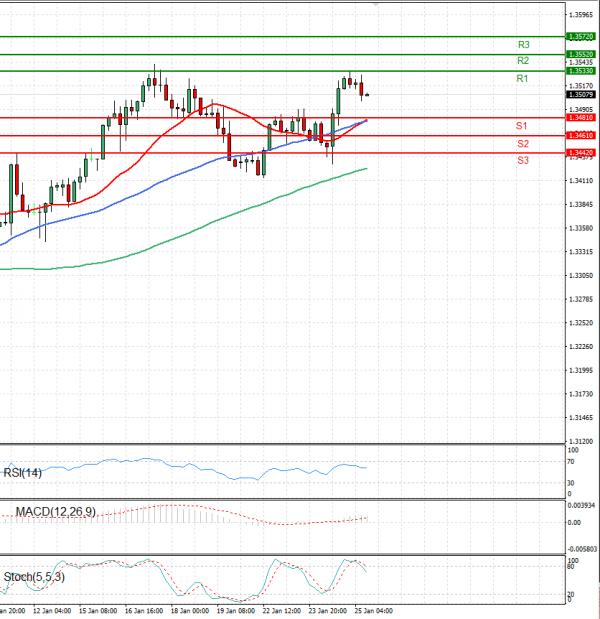Click the Stoch(5,5,3) indicator label

(x=34, y=577)
